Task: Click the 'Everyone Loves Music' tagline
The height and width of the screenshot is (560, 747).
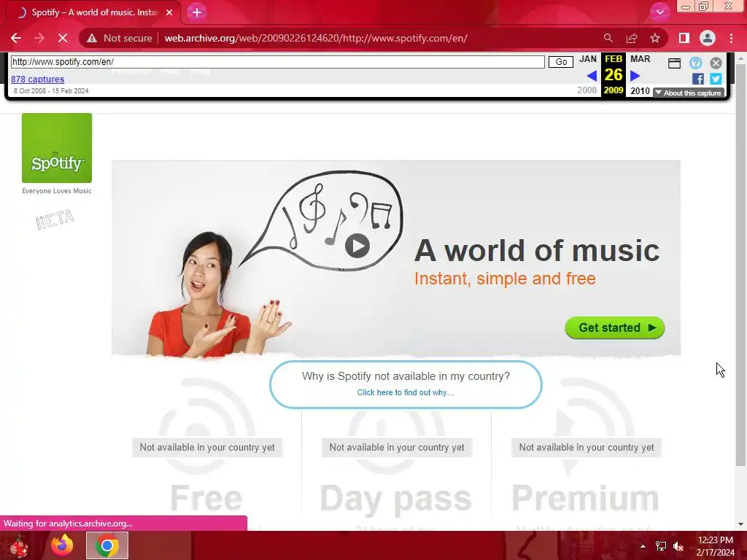Action: coord(57,191)
